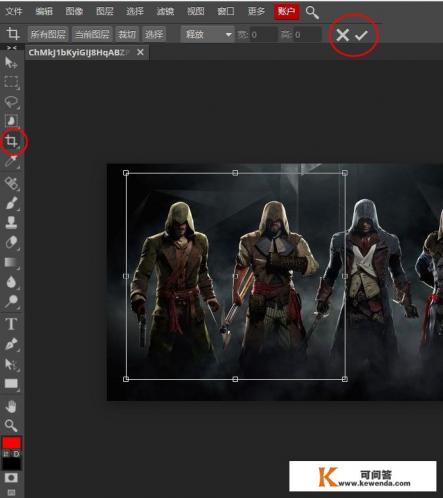Open the 释放 dropdown
The height and width of the screenshot is (498, 443).
coord(208,34)
